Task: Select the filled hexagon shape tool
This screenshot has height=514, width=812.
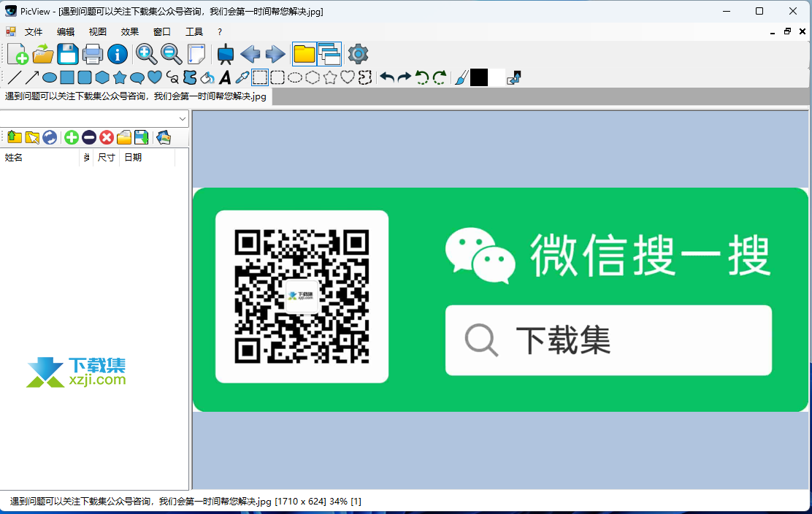Action: tap(102, 77)
